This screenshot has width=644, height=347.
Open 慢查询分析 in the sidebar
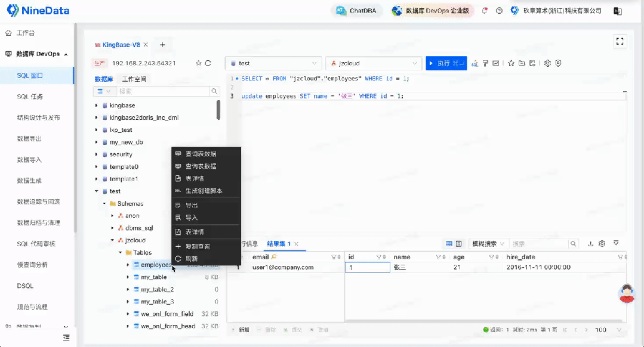[x=32, y=265]
